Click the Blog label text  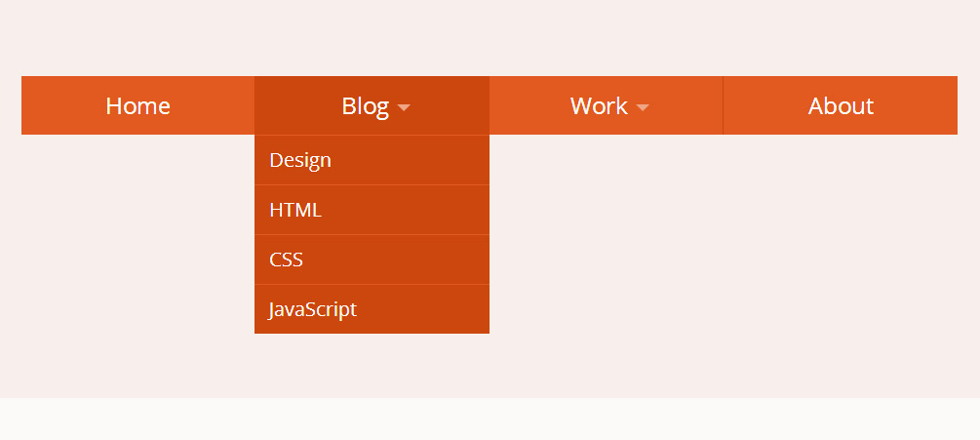coord(365,106)
